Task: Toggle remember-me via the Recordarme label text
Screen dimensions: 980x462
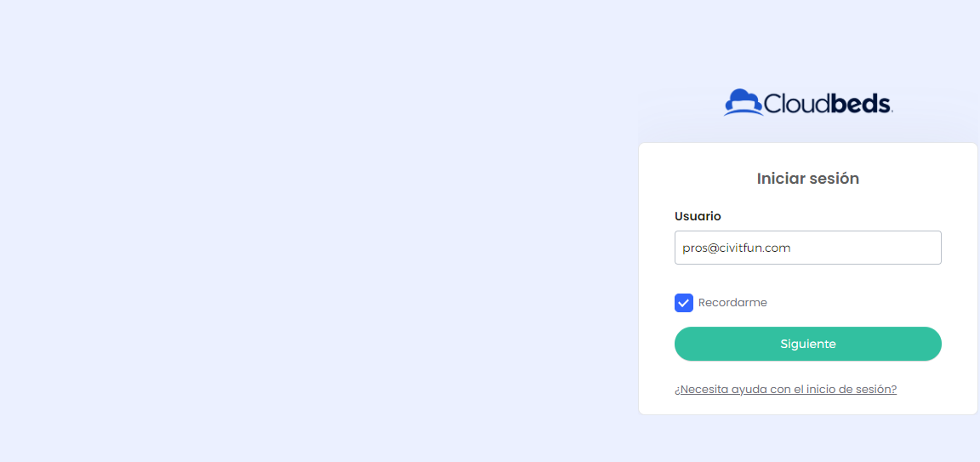Action: coord(732,303)
